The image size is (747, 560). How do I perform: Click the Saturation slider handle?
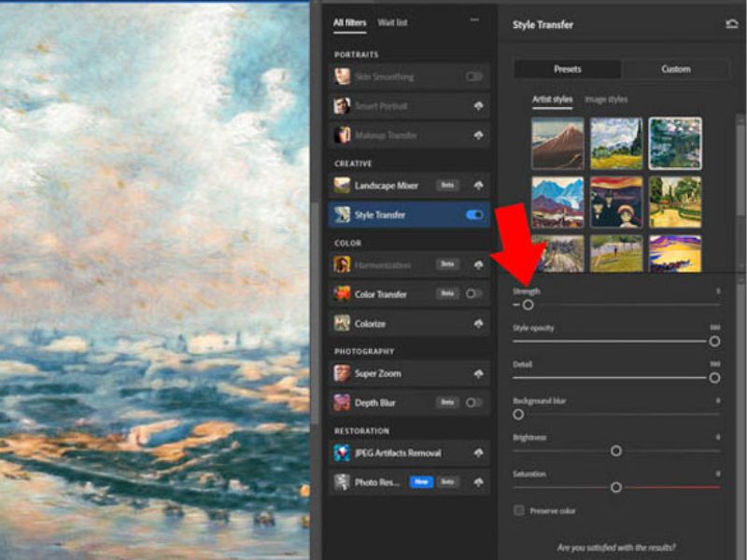pos(616,487)
